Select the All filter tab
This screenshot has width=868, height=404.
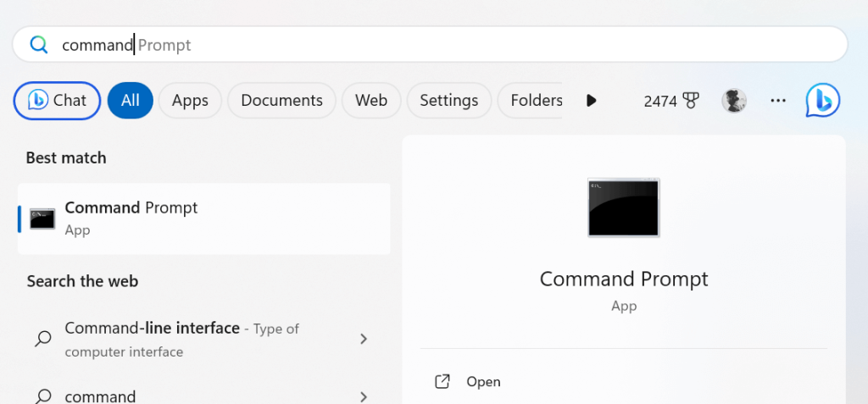pyautogui.click(x=130, y=101)
